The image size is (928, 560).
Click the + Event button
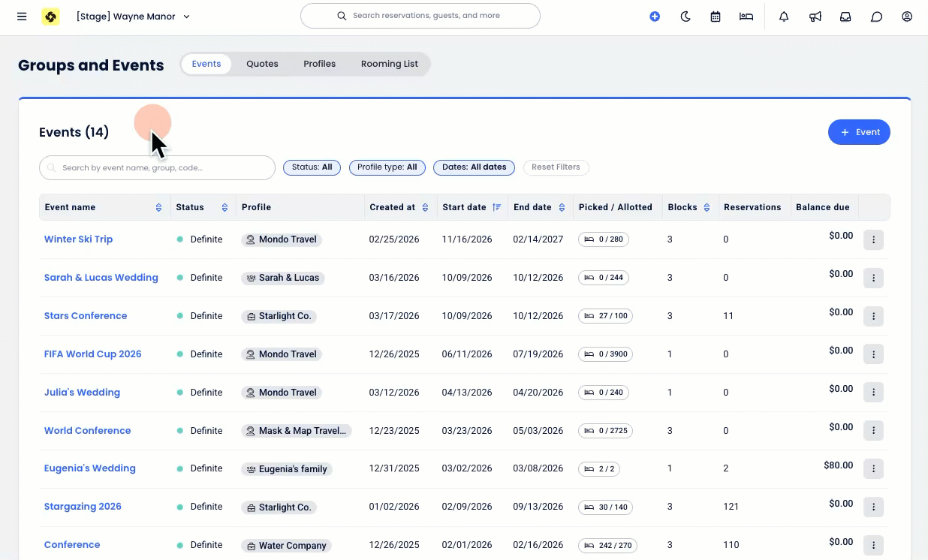pyautogui.click(x=859, y=132)
